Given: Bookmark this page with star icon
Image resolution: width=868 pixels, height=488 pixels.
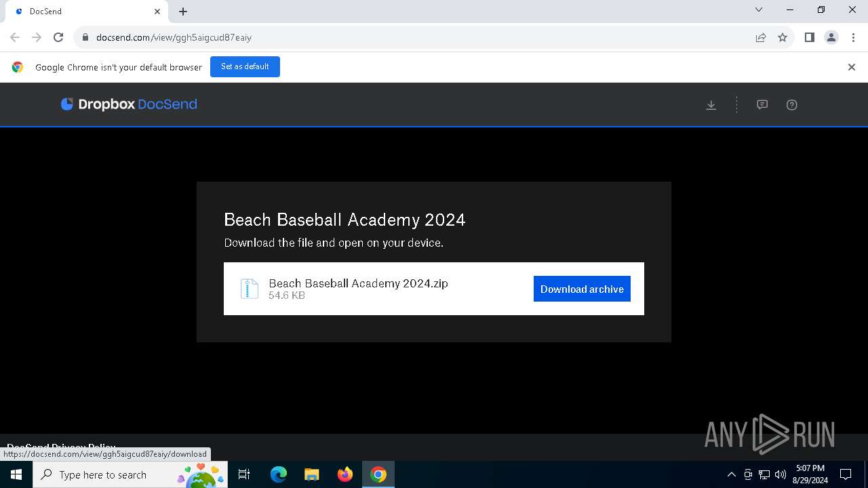Looking at the screenshot, I should [x=783, y=37].
